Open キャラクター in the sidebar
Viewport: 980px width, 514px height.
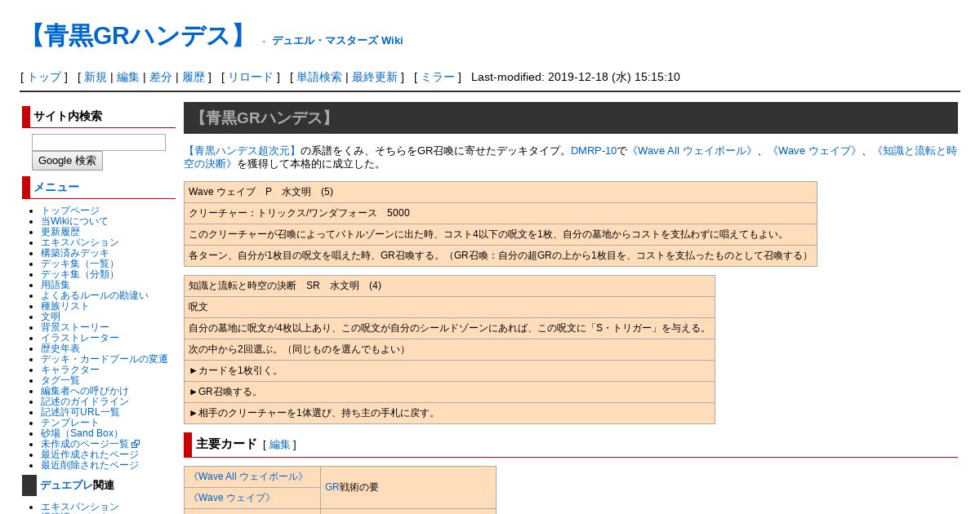pos(70,370)
